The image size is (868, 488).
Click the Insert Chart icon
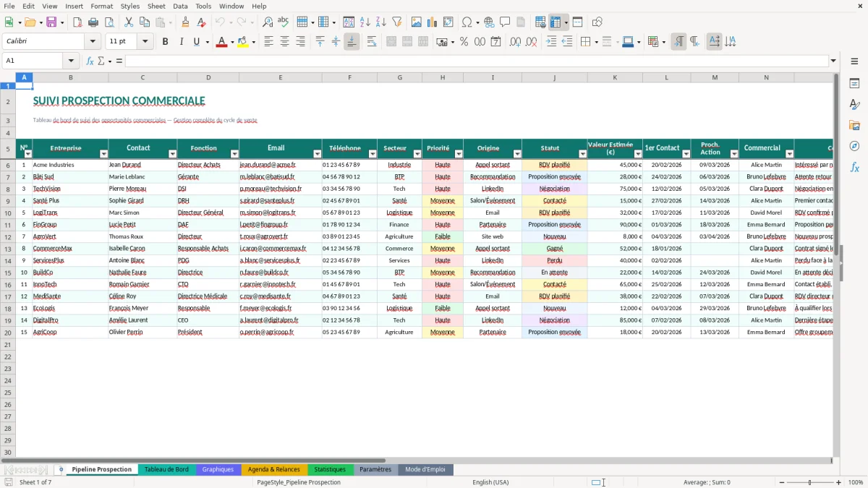(x=433, y=22)
